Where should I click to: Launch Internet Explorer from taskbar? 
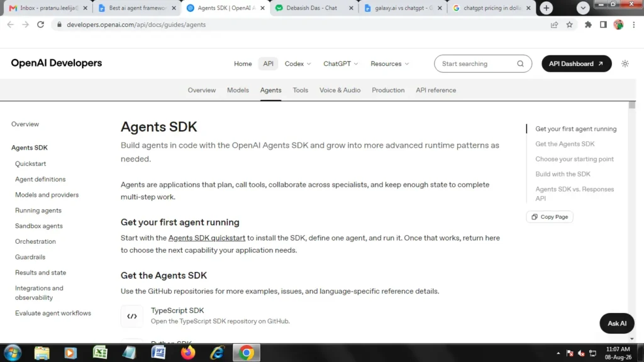[217, 353]
